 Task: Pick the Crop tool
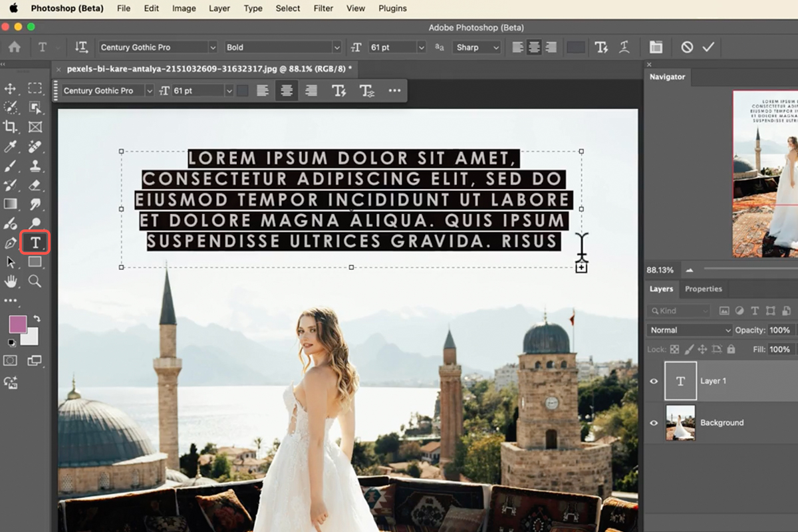11,127
